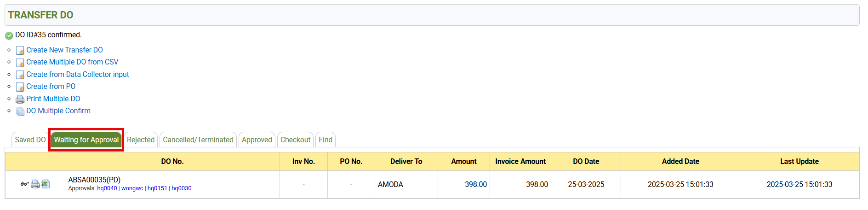Click the icon beside DO Multiple Confirm
The height and width of the screenshot is (210, 868).
point(20,111)
